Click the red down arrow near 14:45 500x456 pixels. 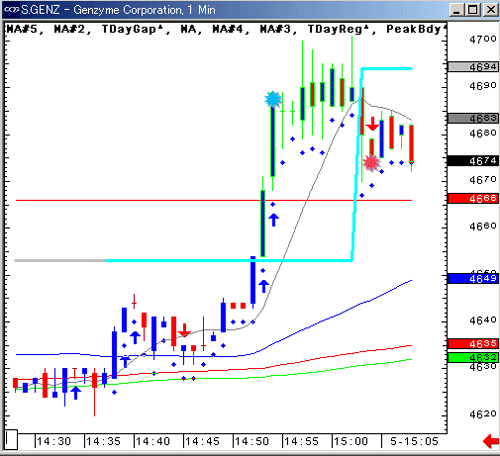[184, 330]
